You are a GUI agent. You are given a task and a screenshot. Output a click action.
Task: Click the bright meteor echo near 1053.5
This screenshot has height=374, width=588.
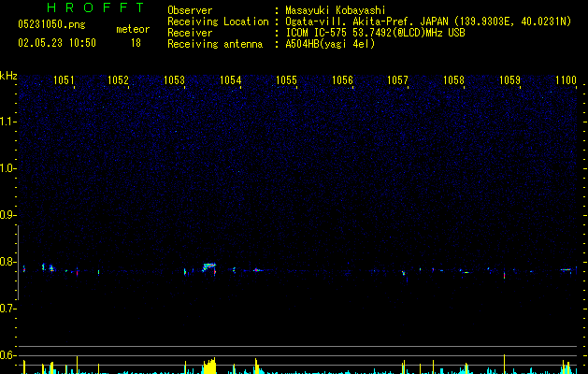[209, 267]
